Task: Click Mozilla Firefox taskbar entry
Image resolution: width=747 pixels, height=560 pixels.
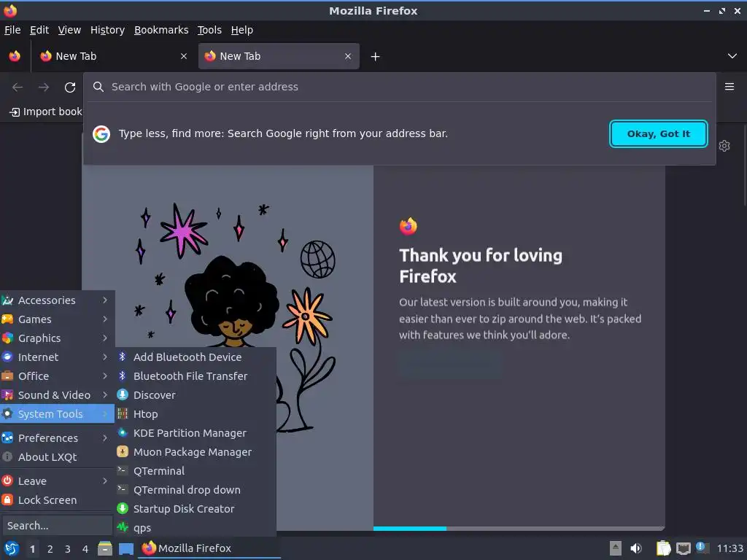Action: tap(209, 548)
